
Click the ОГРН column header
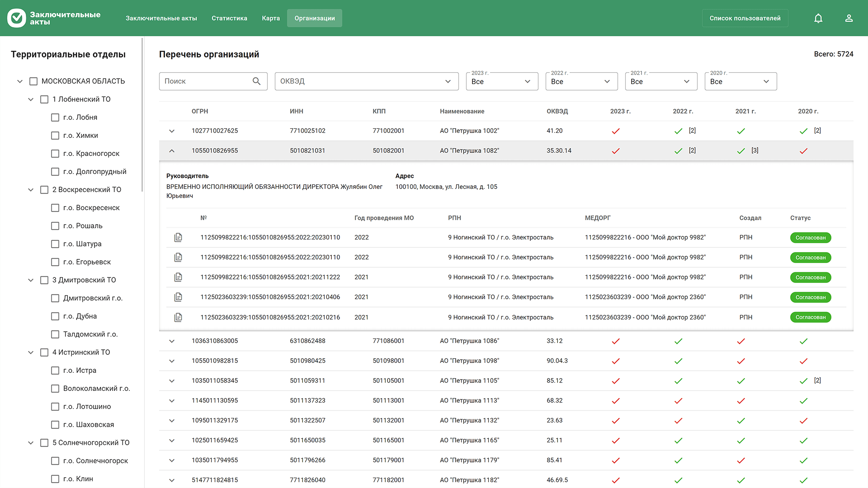tap(200, 111)
